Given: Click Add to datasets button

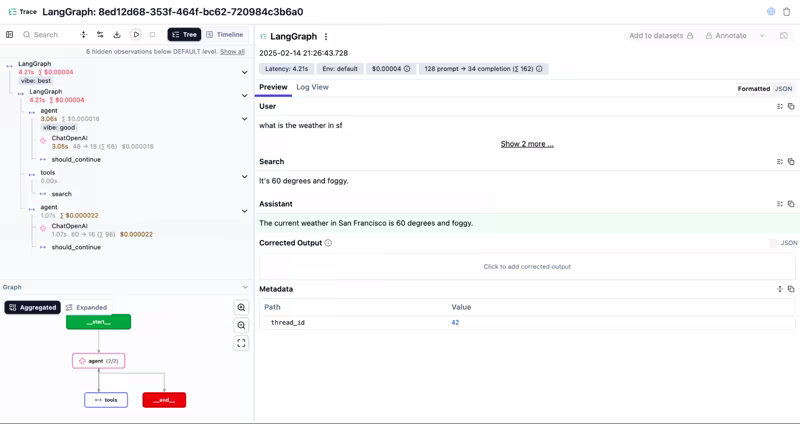Looking at the screenshot, I should (661, 36).
